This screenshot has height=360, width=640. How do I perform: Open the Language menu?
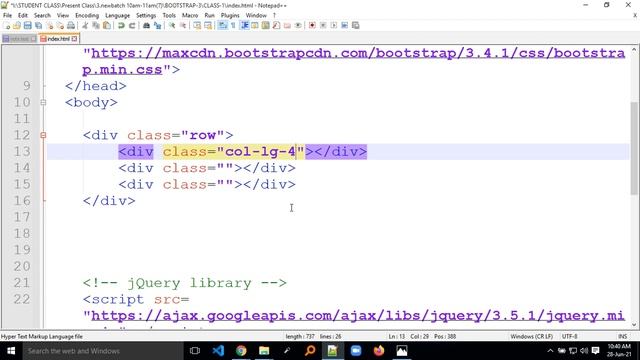click(x=118, y=15)
